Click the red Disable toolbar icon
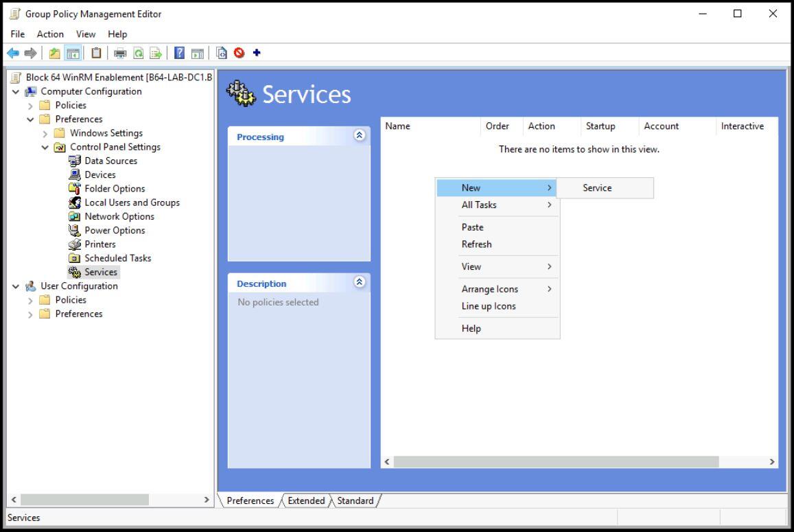Image resolution: width=794 pixels, height=532 pixels. [x=239, y=53]
